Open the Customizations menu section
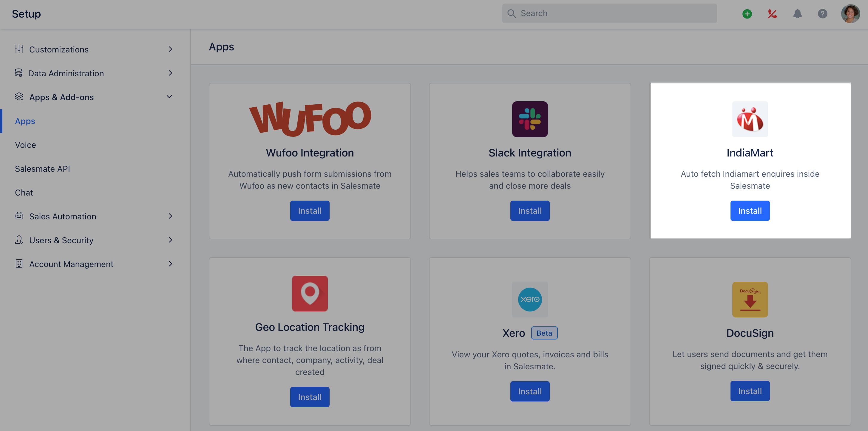868x431 pixels. (95, 49)
